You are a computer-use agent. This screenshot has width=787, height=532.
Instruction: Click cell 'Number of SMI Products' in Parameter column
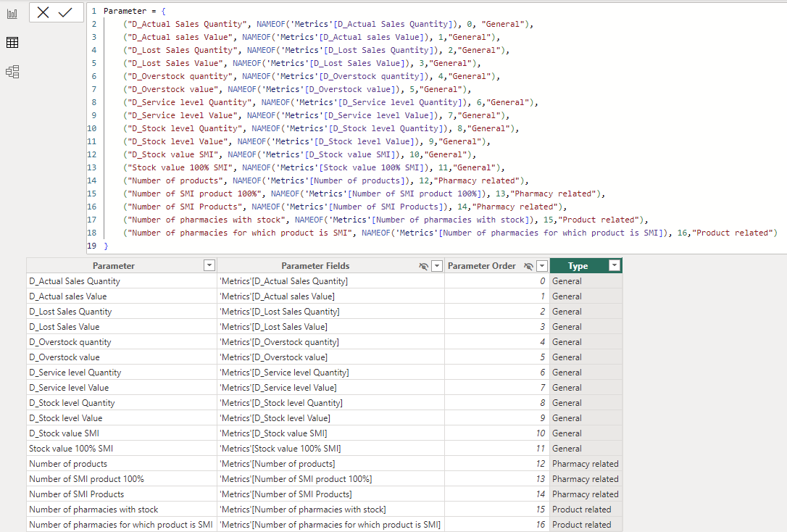point(122,494)
